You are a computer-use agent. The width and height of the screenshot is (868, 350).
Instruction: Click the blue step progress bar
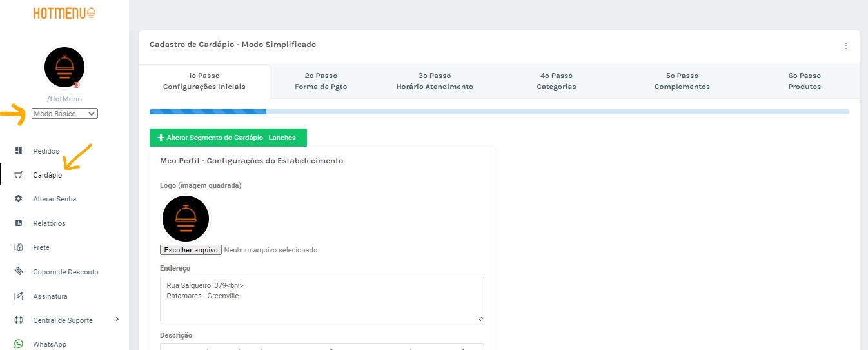(208, 112)
